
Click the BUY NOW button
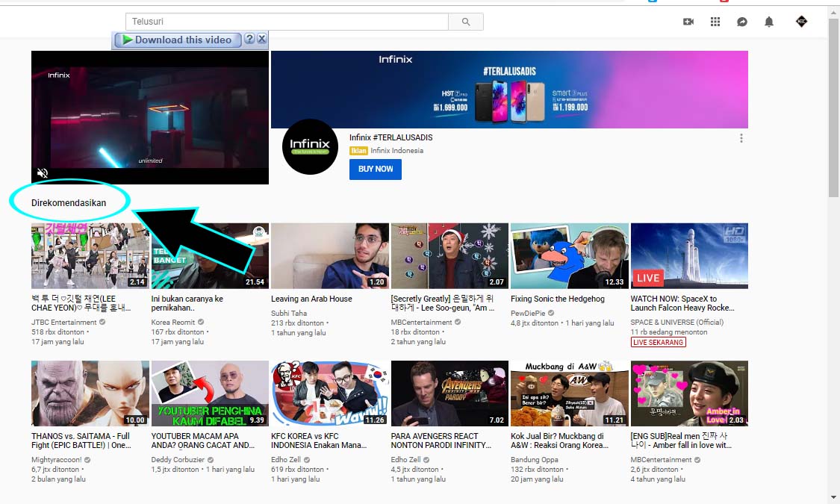click(x=375, y=169)
